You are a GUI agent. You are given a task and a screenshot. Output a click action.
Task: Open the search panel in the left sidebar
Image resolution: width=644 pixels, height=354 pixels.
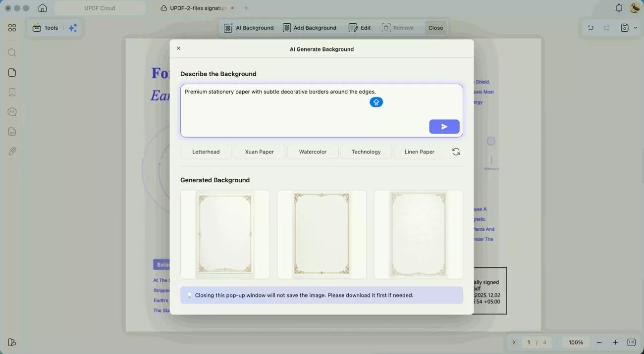pos(12,52)
